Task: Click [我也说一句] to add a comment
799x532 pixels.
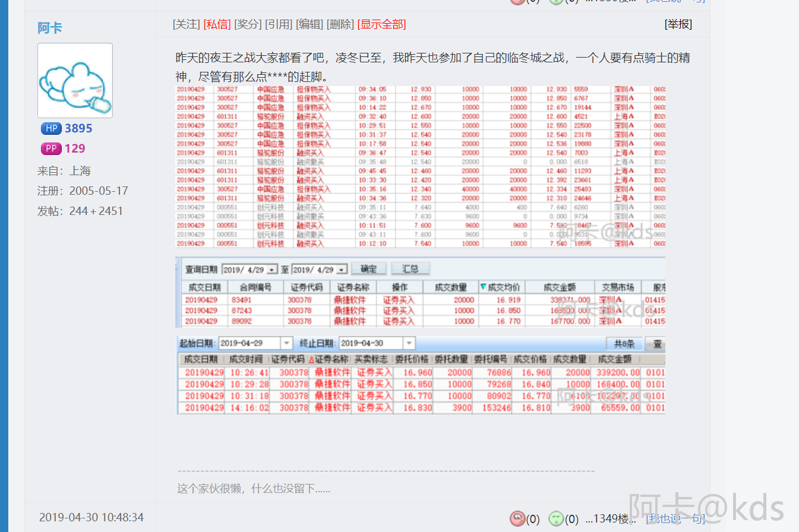Action: (675, 519)
